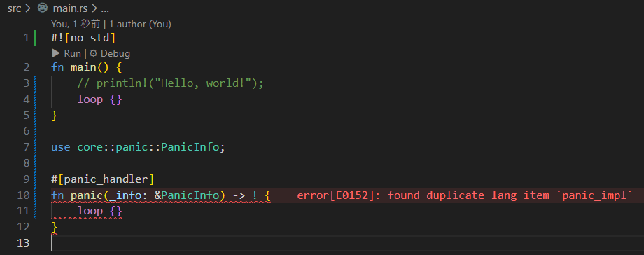This screenshot has width=644, height=255.
Task: Click the Debug code lens above main
Action: tap(115, 53)
